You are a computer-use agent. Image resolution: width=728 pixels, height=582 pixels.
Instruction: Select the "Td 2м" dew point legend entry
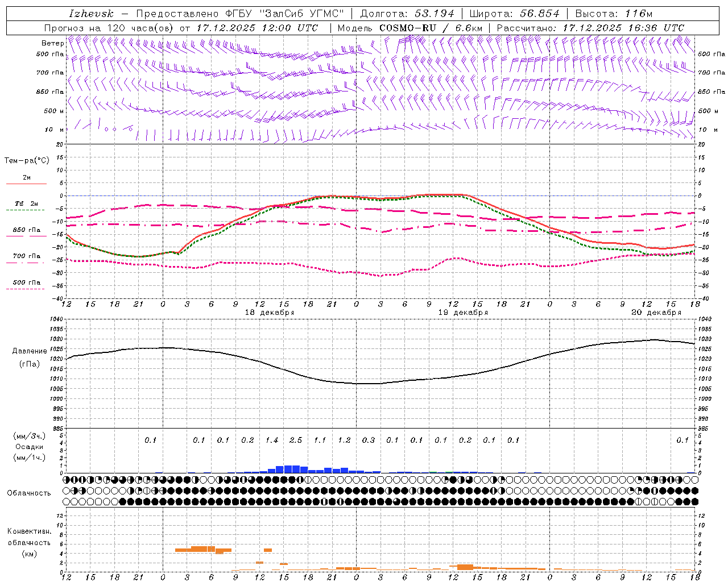coord(27,203)
